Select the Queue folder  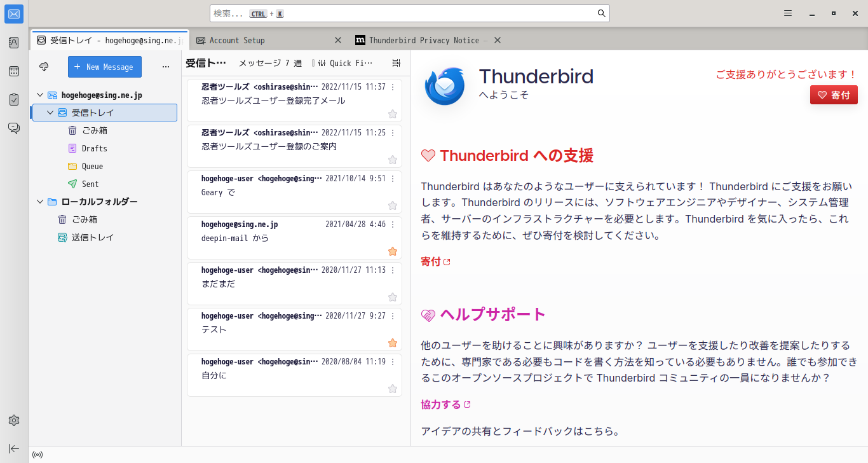point(104,166)
